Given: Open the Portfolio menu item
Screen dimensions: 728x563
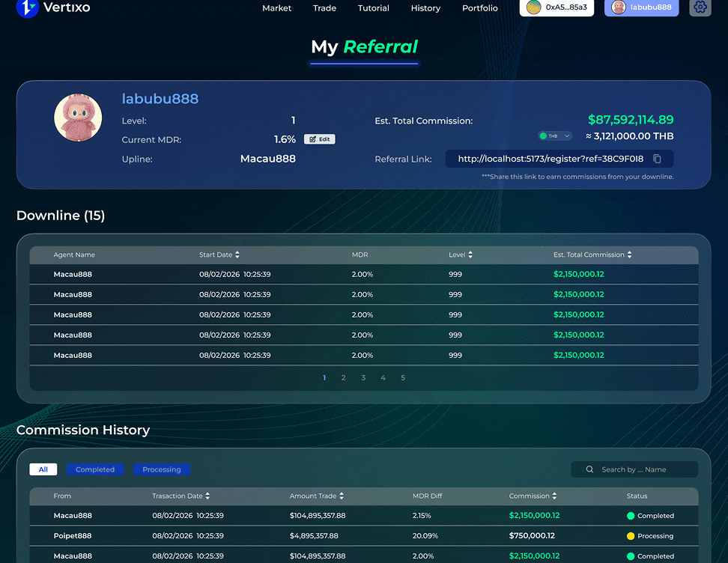Looking at the screenshot, I should pyautogui.click(x=480, y=8).
